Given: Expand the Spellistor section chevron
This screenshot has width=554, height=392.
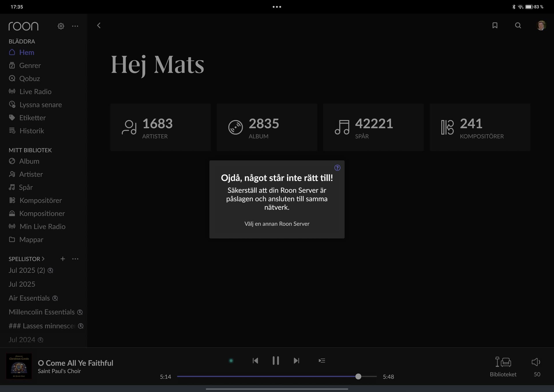Looking at the screenshot, I should [x=43, y=259].
